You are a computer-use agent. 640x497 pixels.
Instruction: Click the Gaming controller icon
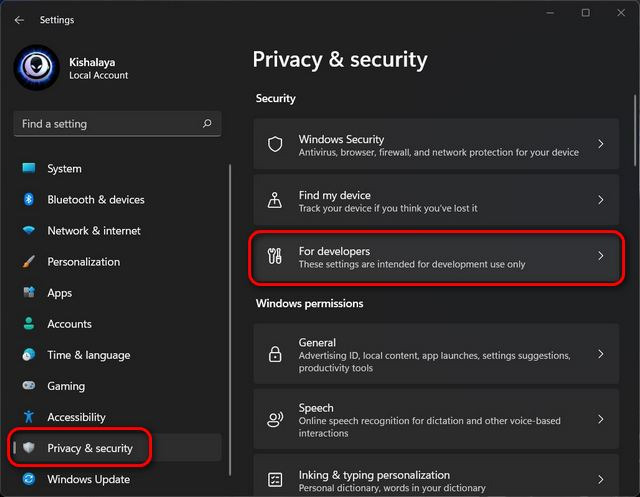(29, 386)
